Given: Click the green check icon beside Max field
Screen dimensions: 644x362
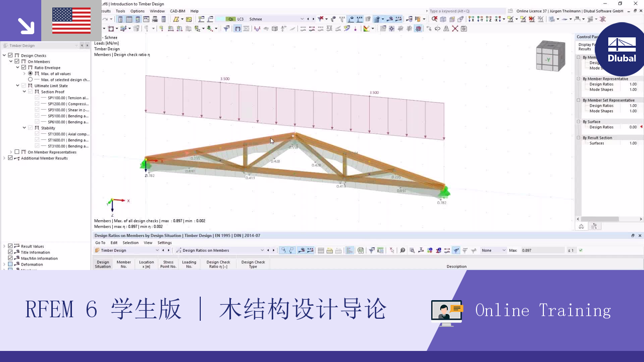Looking at the screenshot, I should pos(581,250).
